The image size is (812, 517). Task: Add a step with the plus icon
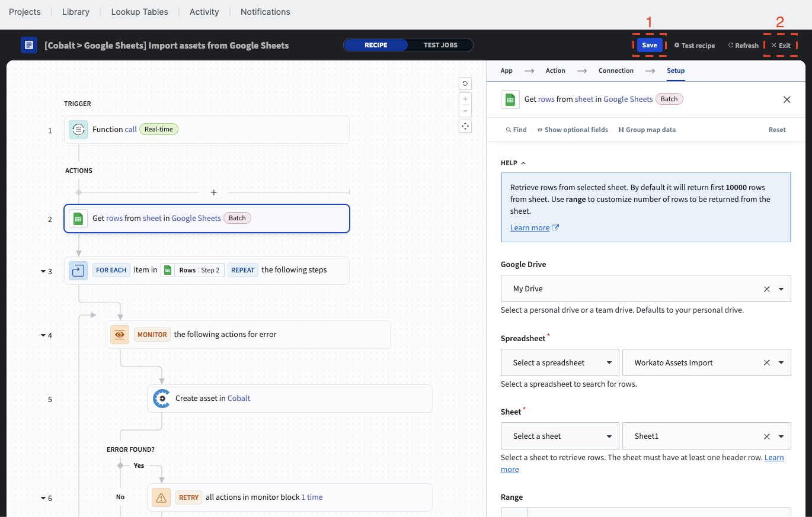click(x=214, y=192)
